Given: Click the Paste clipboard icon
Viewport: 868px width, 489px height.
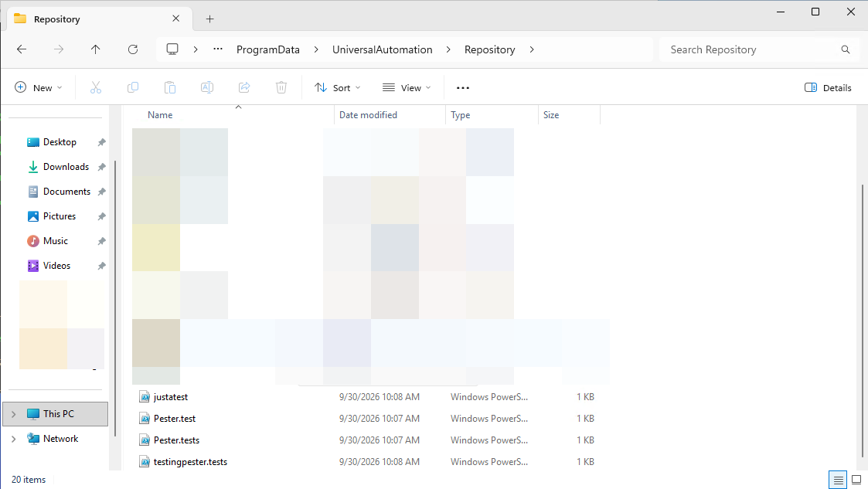Looking at the screenshot, I should pos(170,87).
